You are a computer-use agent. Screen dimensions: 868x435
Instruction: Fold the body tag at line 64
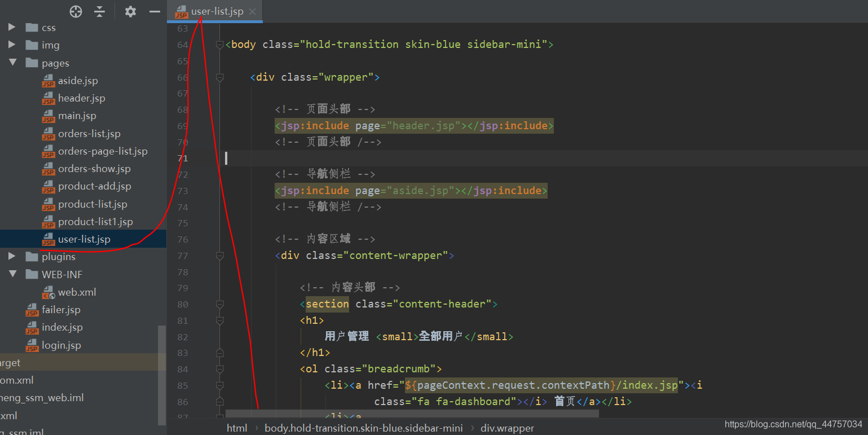[x=220, y=45]
